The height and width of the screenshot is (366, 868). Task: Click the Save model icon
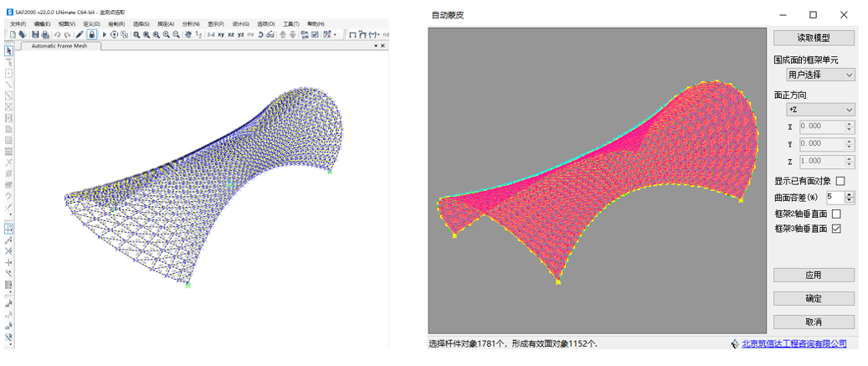(x=35, y=34)
